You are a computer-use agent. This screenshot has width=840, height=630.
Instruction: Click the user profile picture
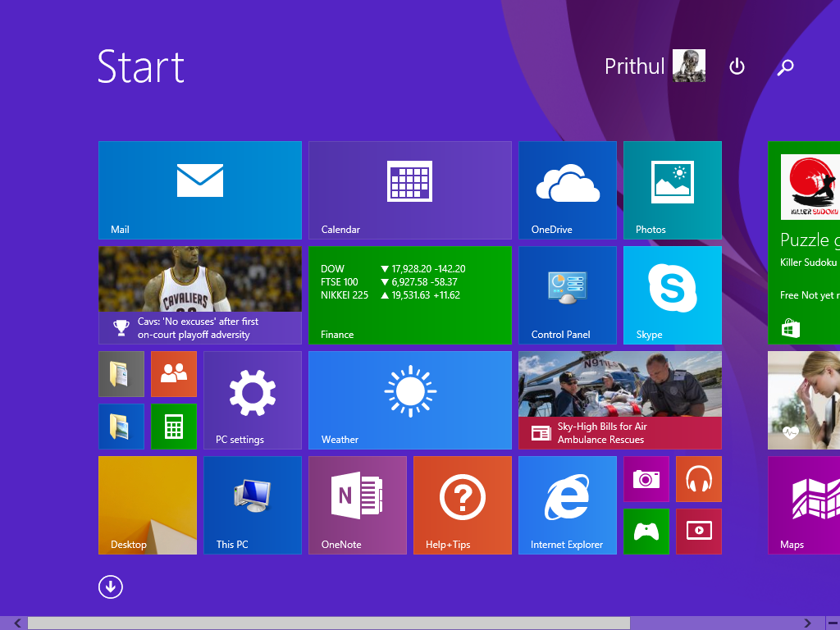point(689,66)
